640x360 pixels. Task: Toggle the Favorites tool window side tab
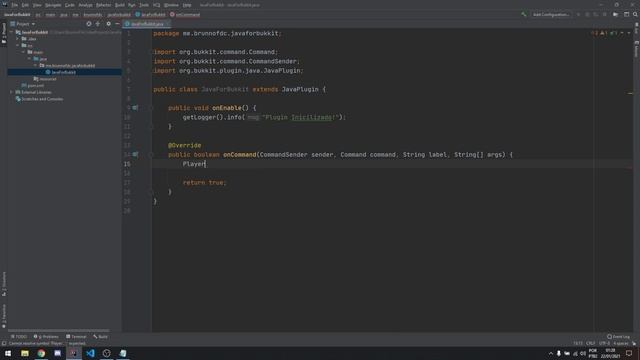point(4,316)
